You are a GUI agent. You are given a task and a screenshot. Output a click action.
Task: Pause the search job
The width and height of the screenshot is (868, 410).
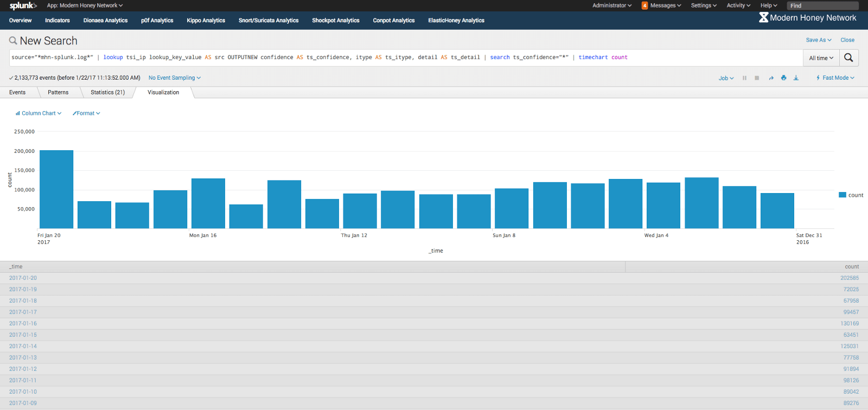[744, 78]
